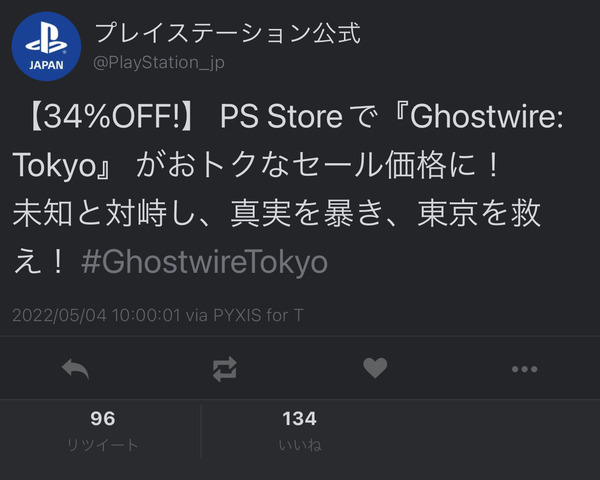Screen dimensions: 600x480
Task: Open the three-dot more options menu
Action: (x=525, y=369)
